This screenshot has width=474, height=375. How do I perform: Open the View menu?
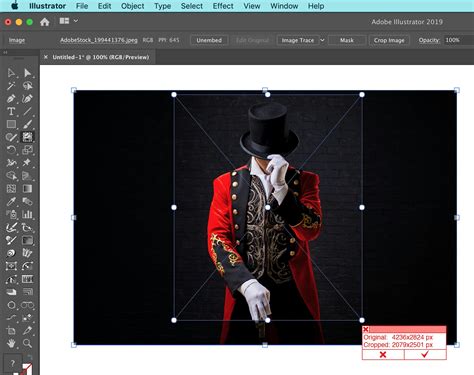point(252,6)
